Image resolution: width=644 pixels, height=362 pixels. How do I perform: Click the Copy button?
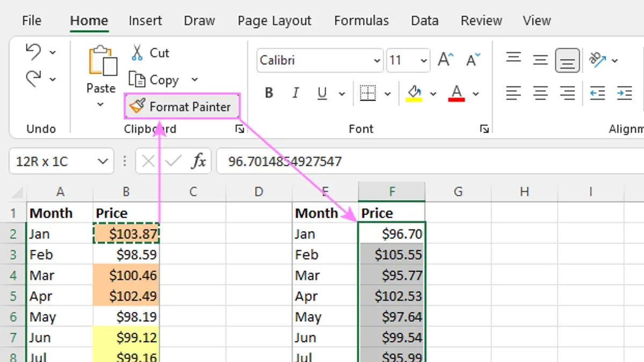pos(154,80)
